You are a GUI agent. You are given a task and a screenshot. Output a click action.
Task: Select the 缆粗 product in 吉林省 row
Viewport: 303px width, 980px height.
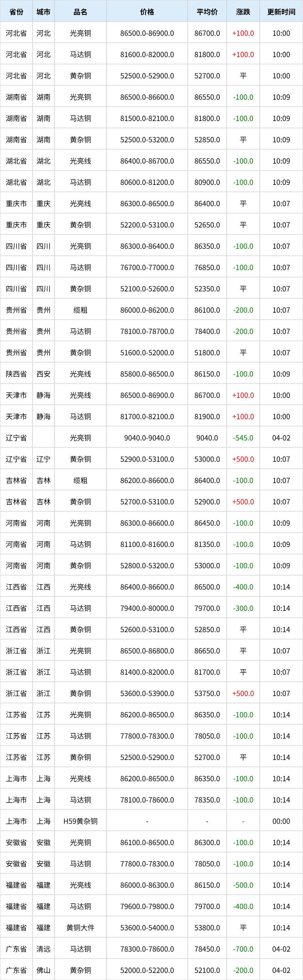tap(80, 480)
